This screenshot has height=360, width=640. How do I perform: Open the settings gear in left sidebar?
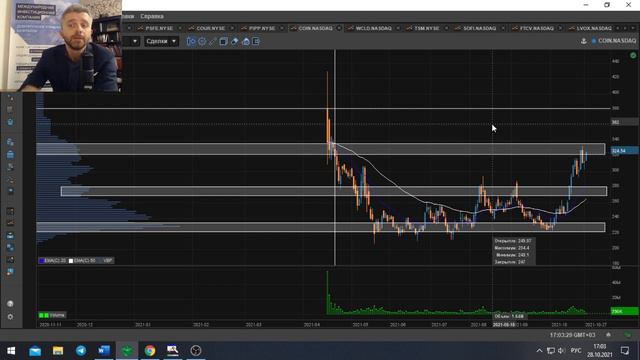coord(10,316)
